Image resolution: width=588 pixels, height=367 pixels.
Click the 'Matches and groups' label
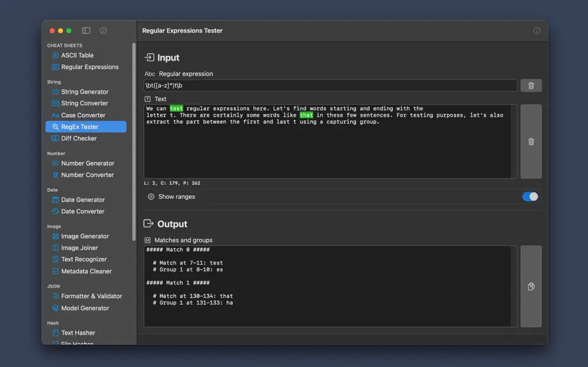tap(184, 240)
